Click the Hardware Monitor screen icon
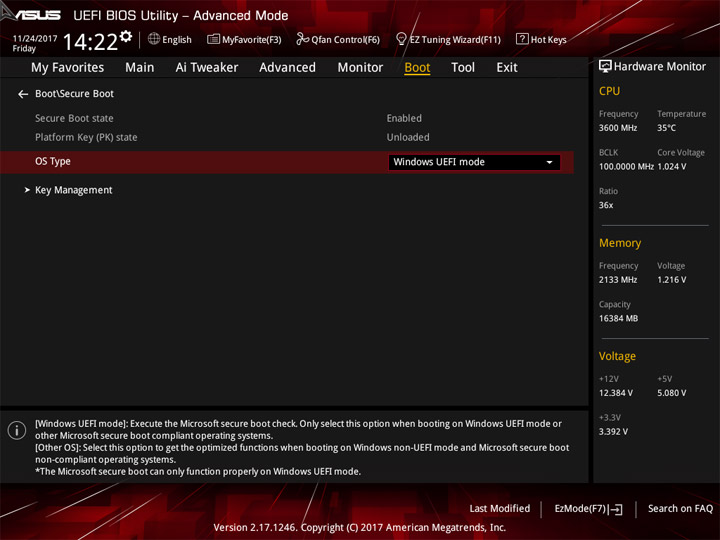The width and height of the screenshot is (720, 540). (x=605, y=67)
